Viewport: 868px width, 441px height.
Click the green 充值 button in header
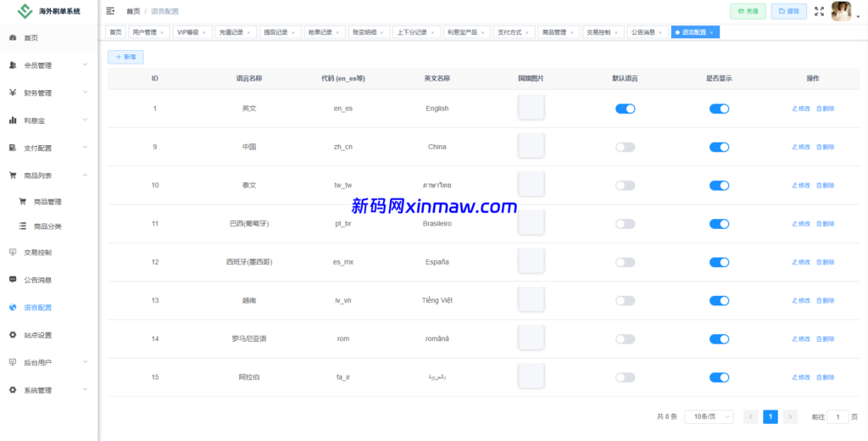click(x=748, y=11)
